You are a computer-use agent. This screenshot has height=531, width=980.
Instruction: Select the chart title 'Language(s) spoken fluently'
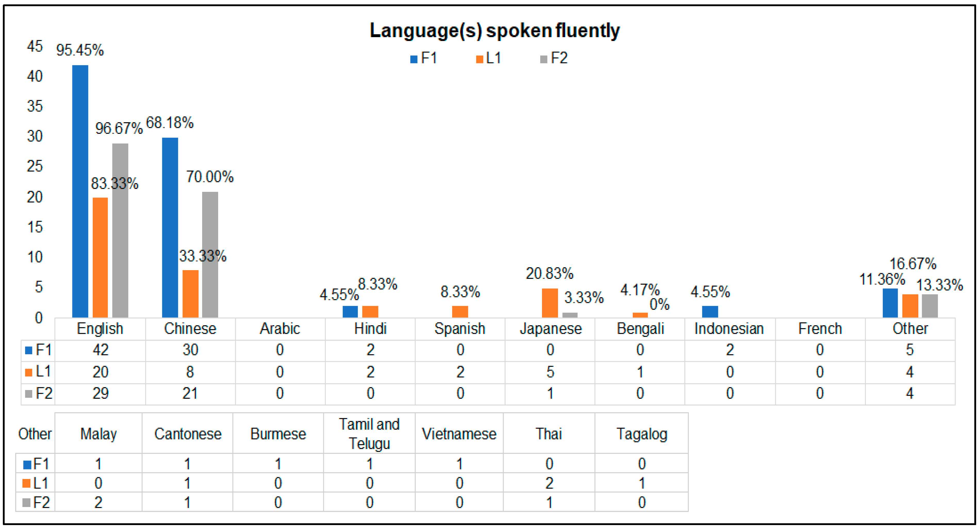(495, 30)
